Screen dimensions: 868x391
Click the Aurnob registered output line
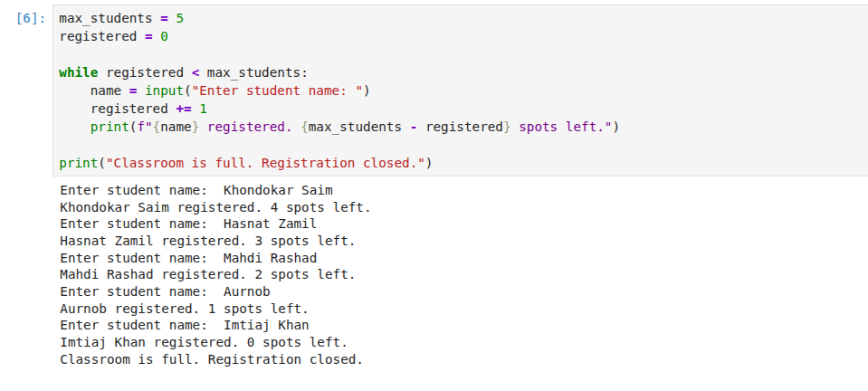185,309
